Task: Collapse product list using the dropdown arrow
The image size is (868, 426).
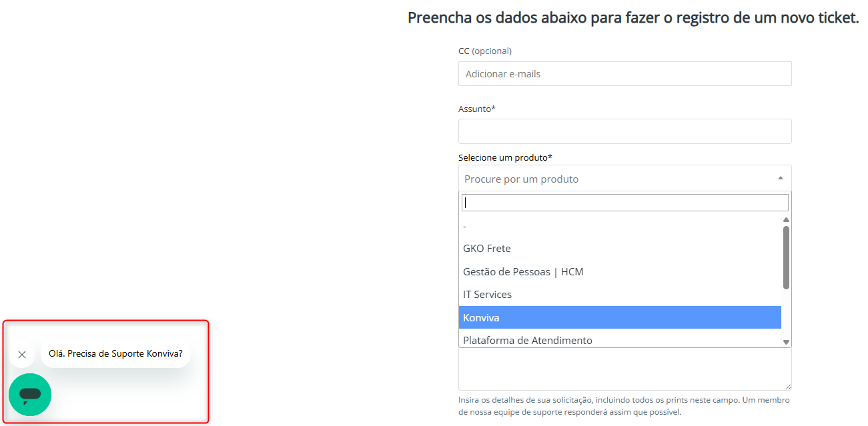Action: click(x=781, y=178)
